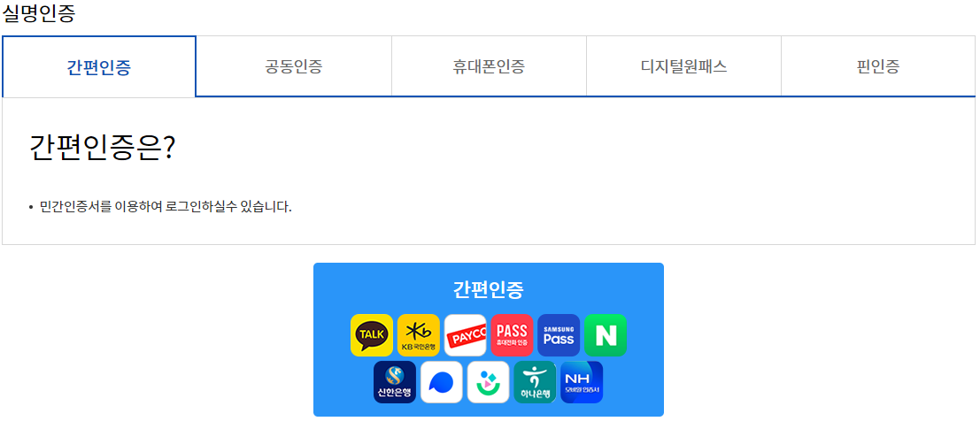Go to the 휴대폰인증 tab
Viewport: 980px width, 429px height.
coord(489,67)
